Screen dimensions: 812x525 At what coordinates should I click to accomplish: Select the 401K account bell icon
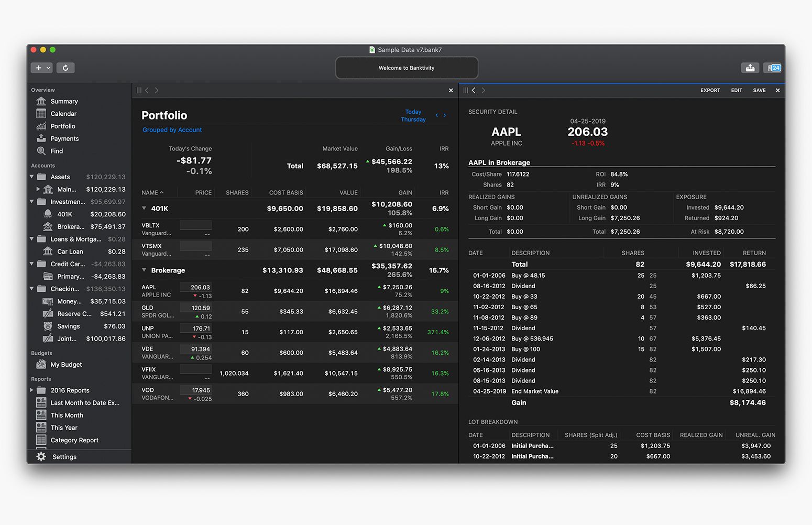coord(48,214)
